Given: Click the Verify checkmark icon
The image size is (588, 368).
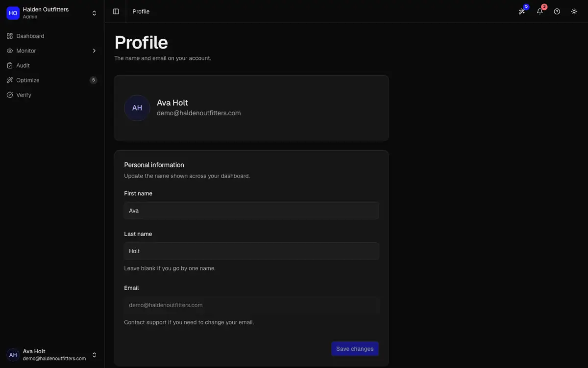Looking at the screenshot, I should (x=10, y=95).
